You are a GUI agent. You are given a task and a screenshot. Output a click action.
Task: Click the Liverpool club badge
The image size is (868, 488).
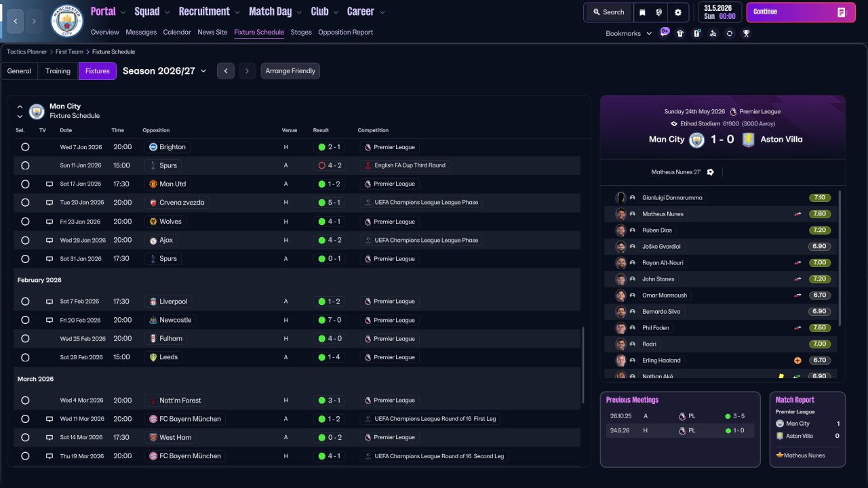click(153, 302)
